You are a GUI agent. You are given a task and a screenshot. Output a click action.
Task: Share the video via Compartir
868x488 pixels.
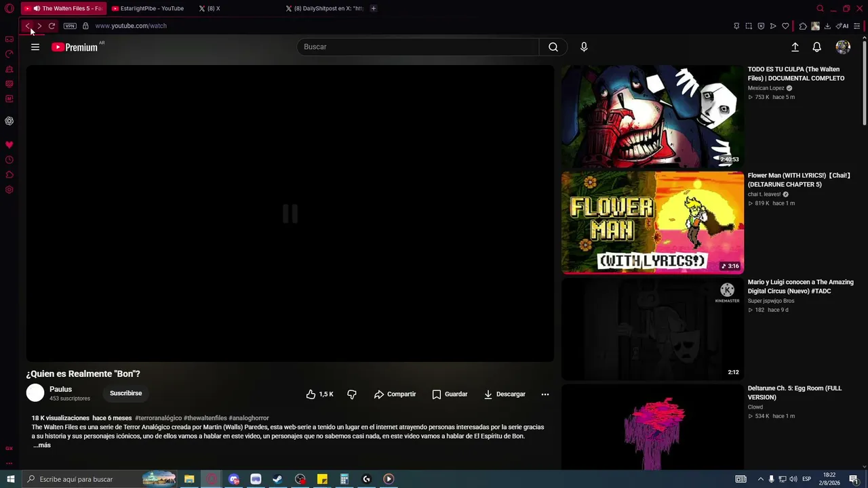coord(395,394)
